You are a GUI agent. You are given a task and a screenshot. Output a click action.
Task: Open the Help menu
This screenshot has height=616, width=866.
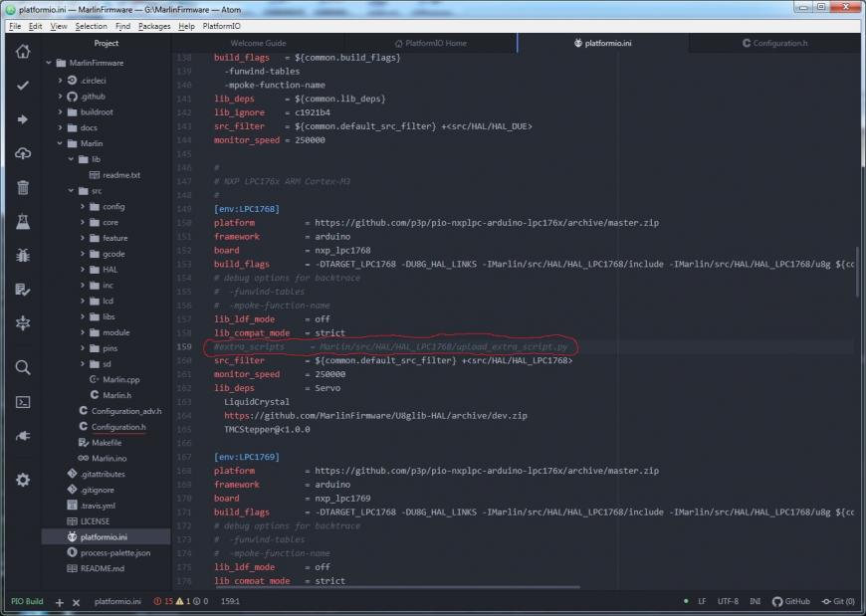point(187,26)
